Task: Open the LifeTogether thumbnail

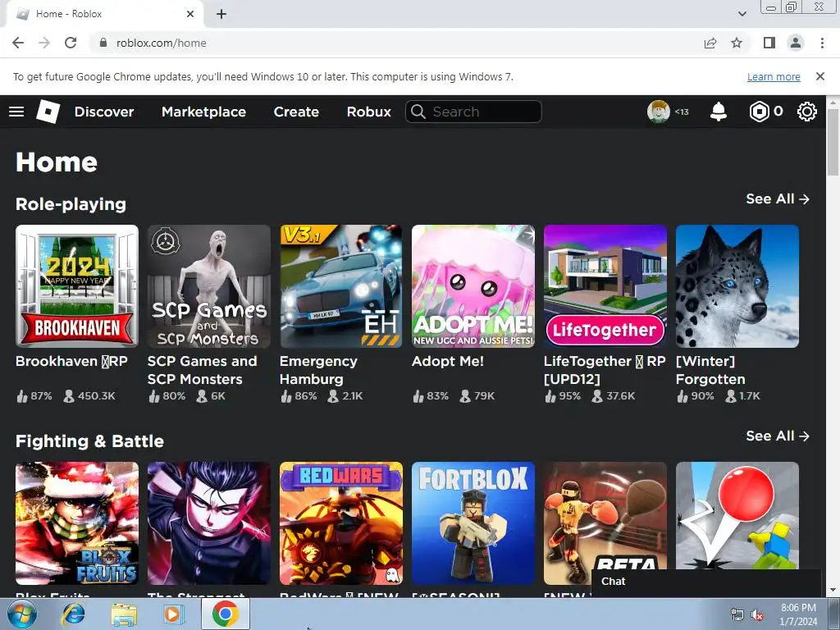Action: pyautogui.click(x=605, y=286)
